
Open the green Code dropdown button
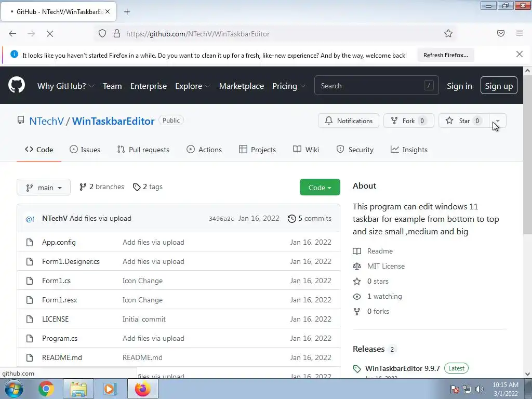pos(320,187)
